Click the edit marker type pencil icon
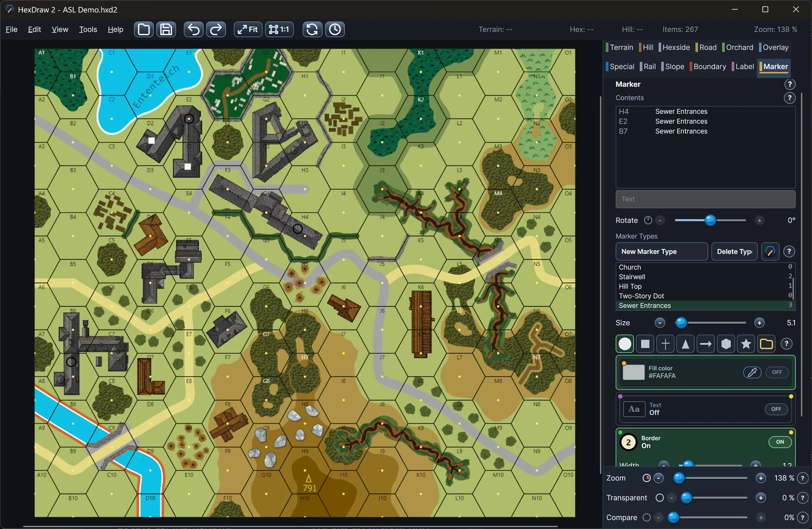Viewport: 812px width, 529px height. click(770, 251)
